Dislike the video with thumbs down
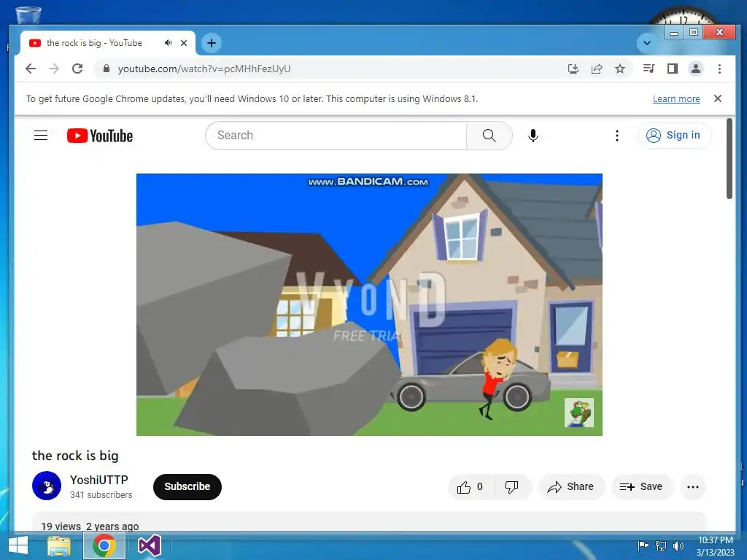747x560 pixels. coord(512,486)
